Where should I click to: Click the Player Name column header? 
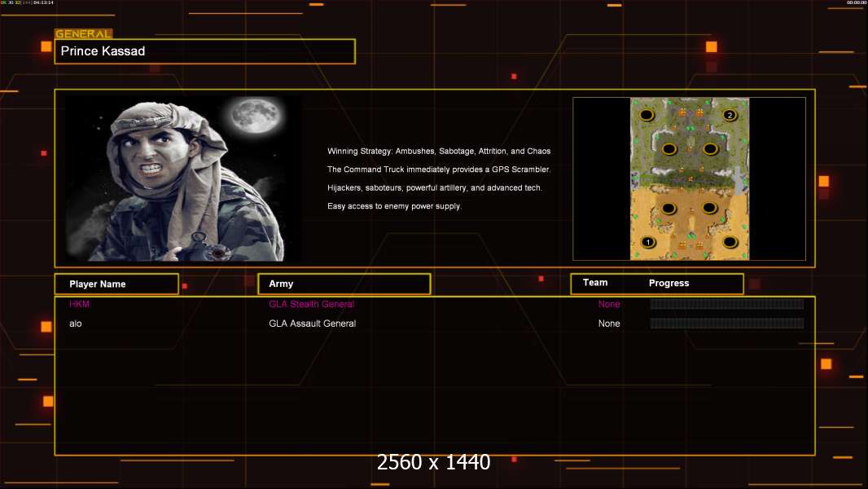pos(116,284)
